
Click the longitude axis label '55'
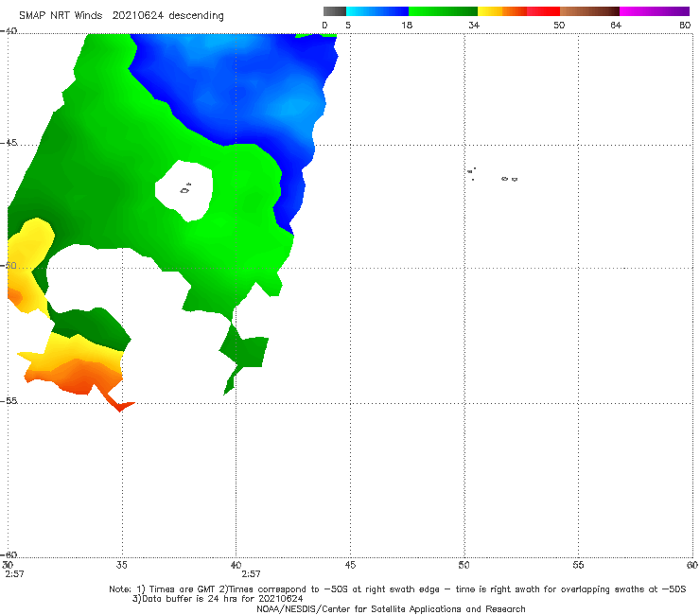(x=578, y=565)
